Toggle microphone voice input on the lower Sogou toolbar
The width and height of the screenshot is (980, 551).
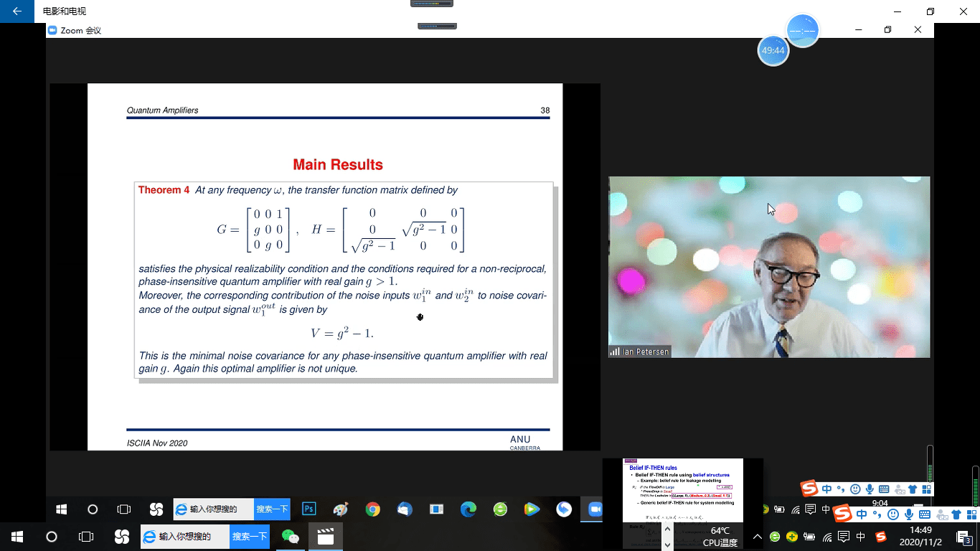point(909,514)
